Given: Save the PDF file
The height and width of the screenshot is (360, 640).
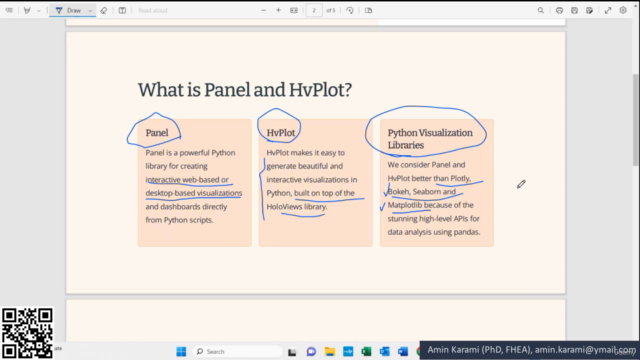Looking at the screenshot, I should point(574,10).
